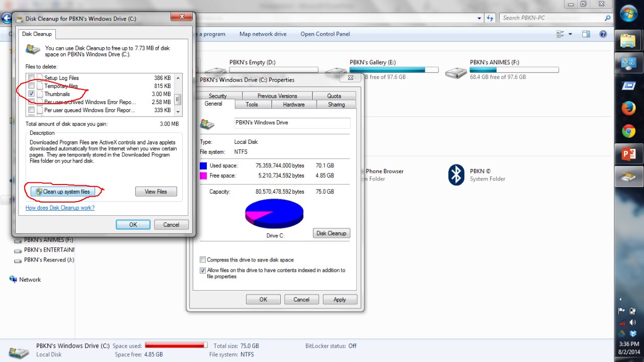Toggle the Explorer preview pane icon
Screen dimensions: 644x362
click(586, 34)
